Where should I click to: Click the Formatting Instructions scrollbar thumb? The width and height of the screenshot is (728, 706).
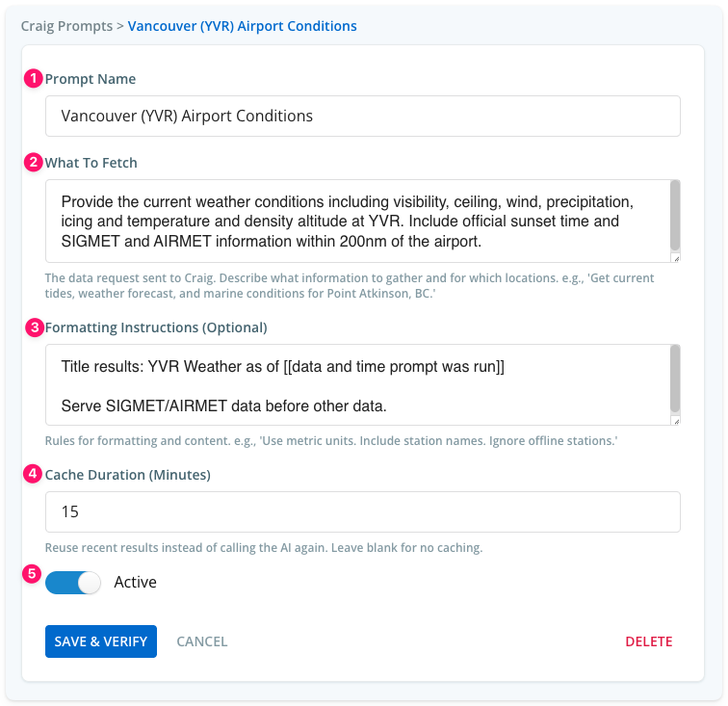click(676, 379)
